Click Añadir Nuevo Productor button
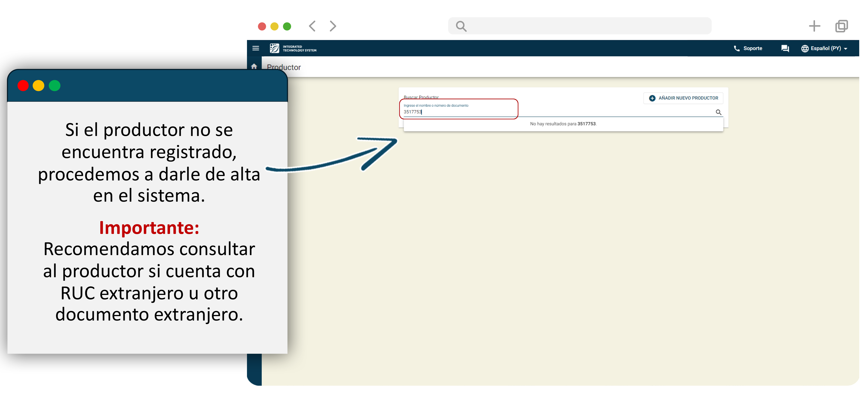This screenshot has width=868, height=394. pyautogui.click(x=683, y=98)
